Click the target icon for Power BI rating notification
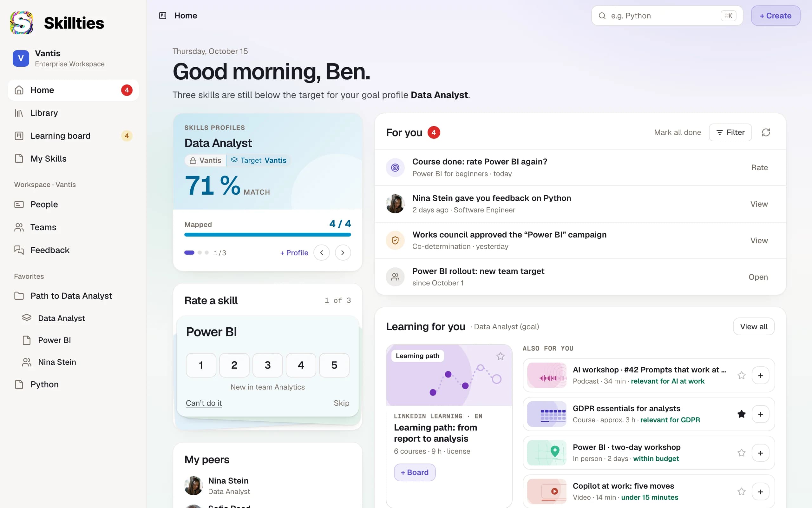Image resolution: width=812 pixels, height=508 pixels. coord(395,168)
